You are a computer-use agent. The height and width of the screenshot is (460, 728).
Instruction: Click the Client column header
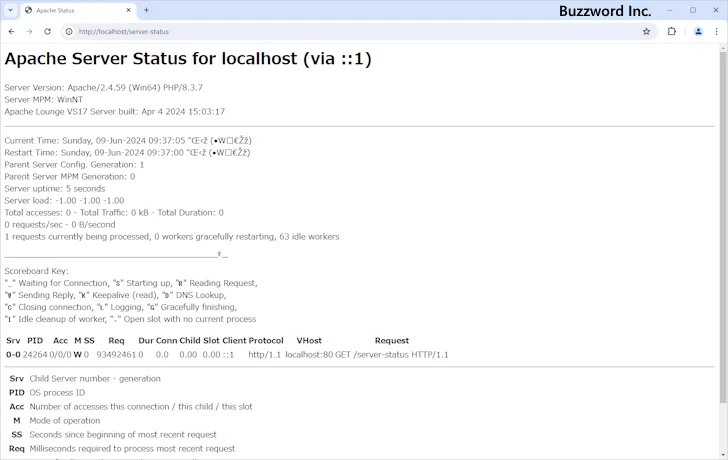tap(234, 341)
